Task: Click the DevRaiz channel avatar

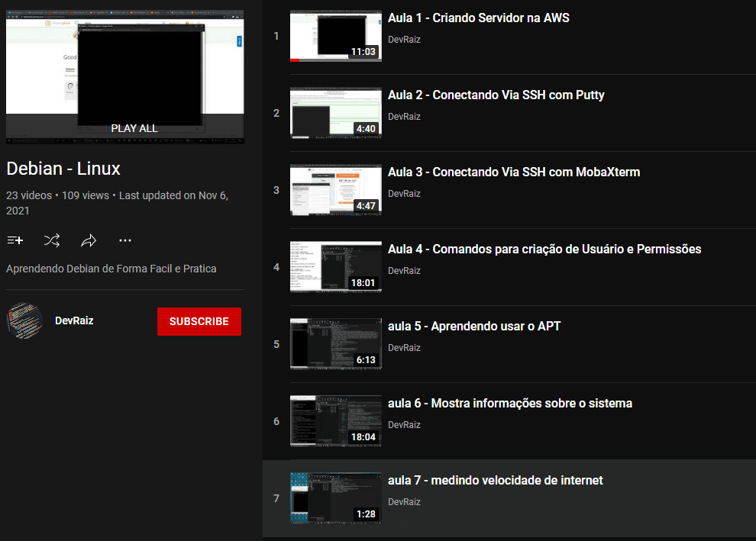Action: [x=24, y=320]
